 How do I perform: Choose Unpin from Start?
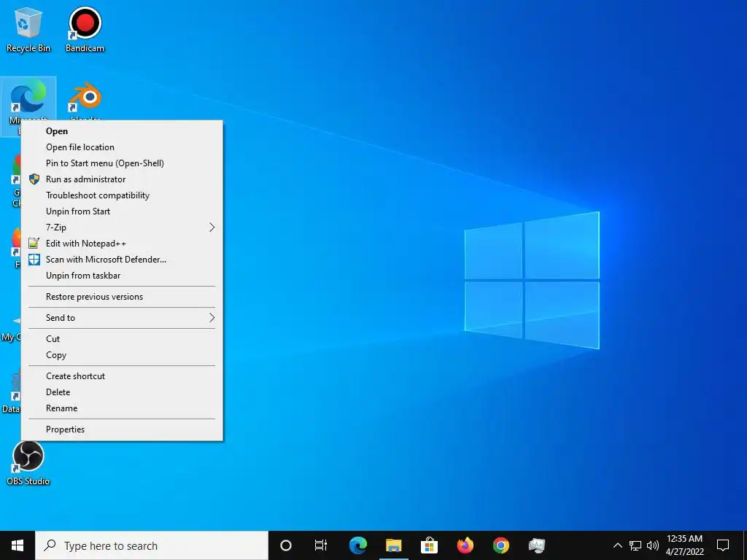tap(122, 211)
